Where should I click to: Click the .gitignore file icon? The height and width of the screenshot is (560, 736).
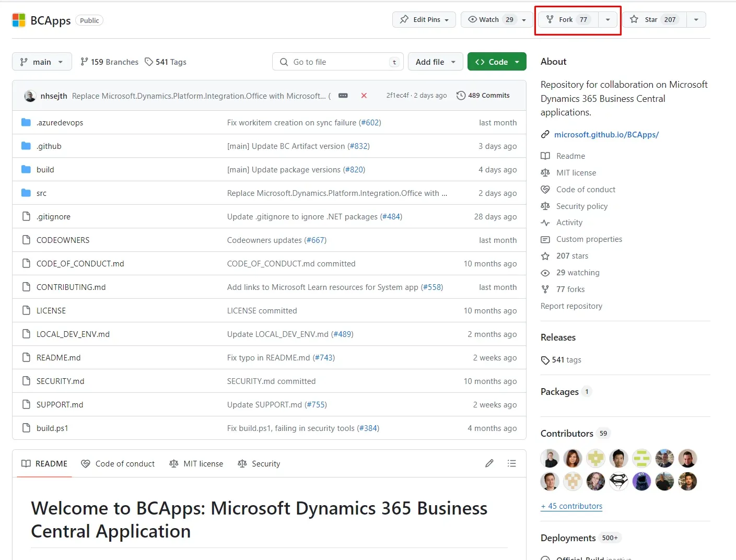(26, 216)
